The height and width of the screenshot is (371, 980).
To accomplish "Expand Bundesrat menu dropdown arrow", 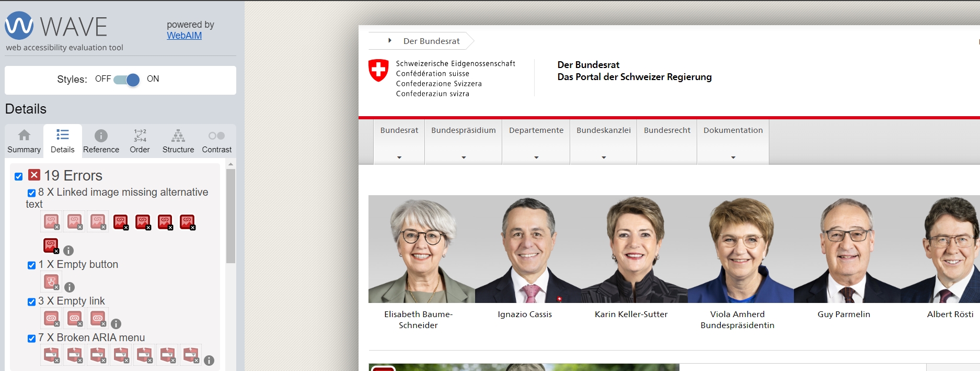I will pos(399,158).
